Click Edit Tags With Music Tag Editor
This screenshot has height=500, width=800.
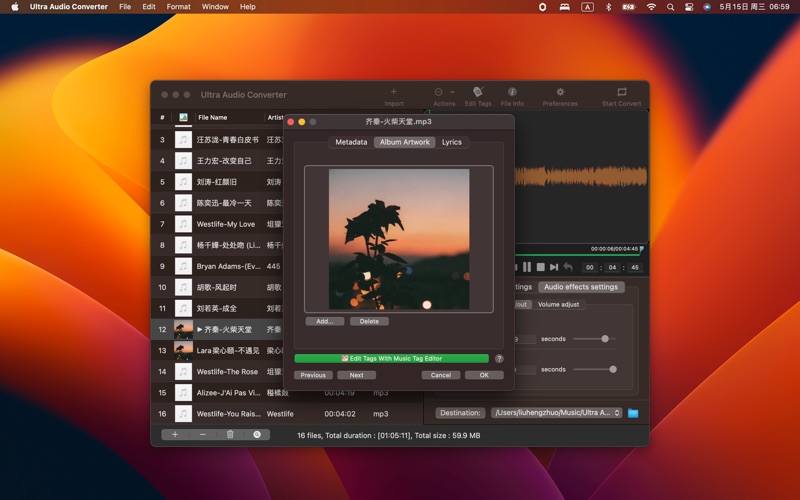[391, 359]
